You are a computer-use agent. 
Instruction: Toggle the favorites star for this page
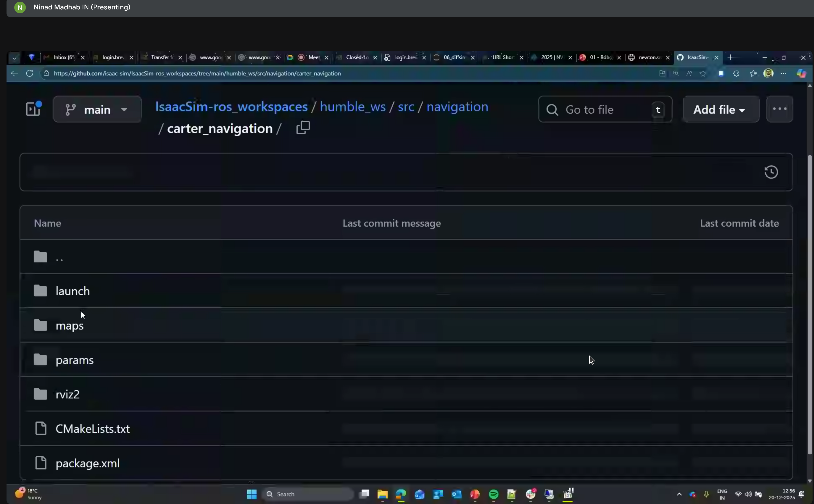coord(703,73)
